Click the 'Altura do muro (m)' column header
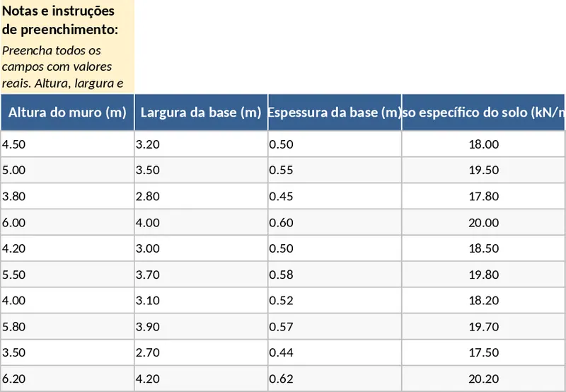 click(67, 112)
